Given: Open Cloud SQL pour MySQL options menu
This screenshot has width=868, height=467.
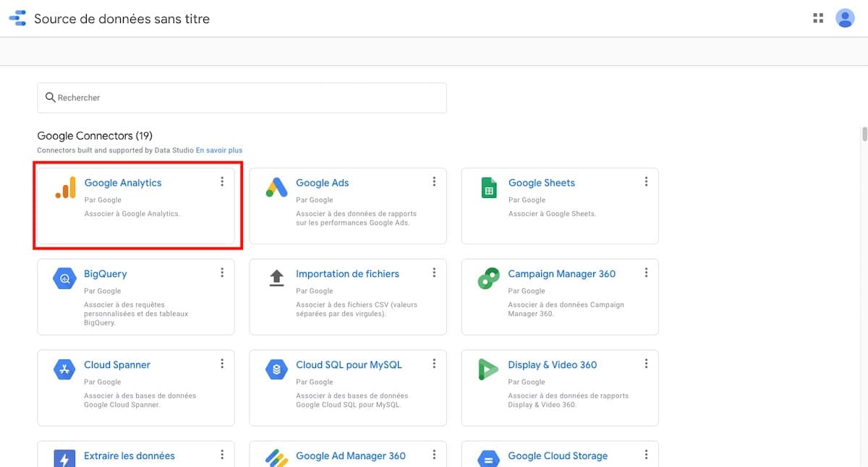Looking at the screenshot, I should (x=434, y=364).
